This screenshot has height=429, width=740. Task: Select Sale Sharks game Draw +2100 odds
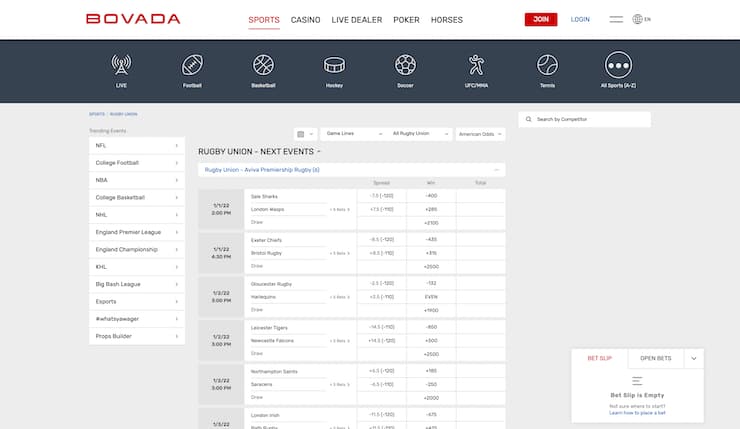tap(431, 223)
